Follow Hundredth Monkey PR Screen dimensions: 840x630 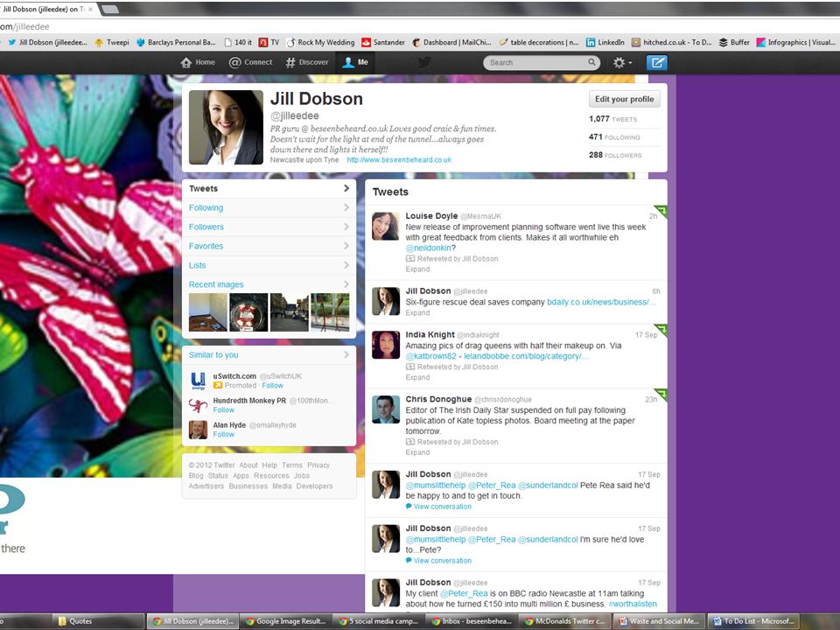pyautogui.click(x=224, y=410)
